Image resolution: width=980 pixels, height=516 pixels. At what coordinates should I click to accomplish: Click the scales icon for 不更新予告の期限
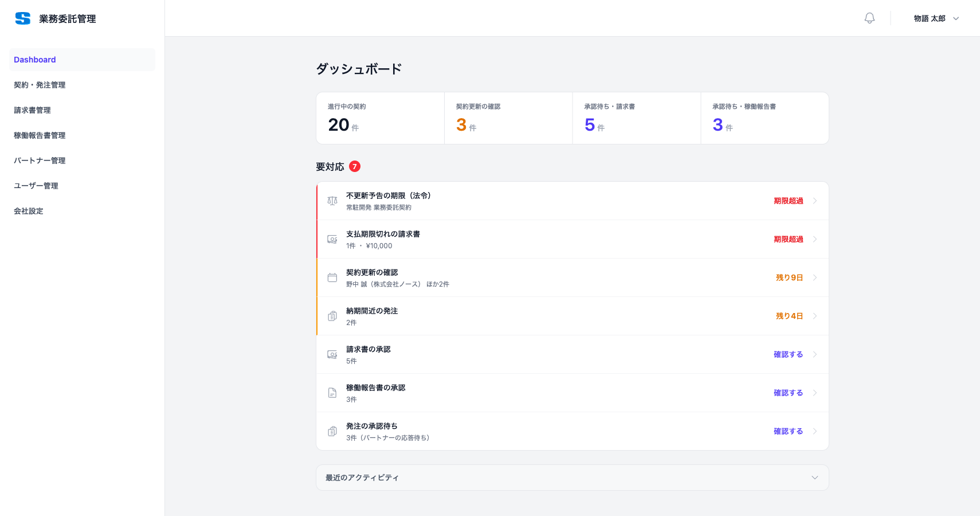[x=332, y=201]
